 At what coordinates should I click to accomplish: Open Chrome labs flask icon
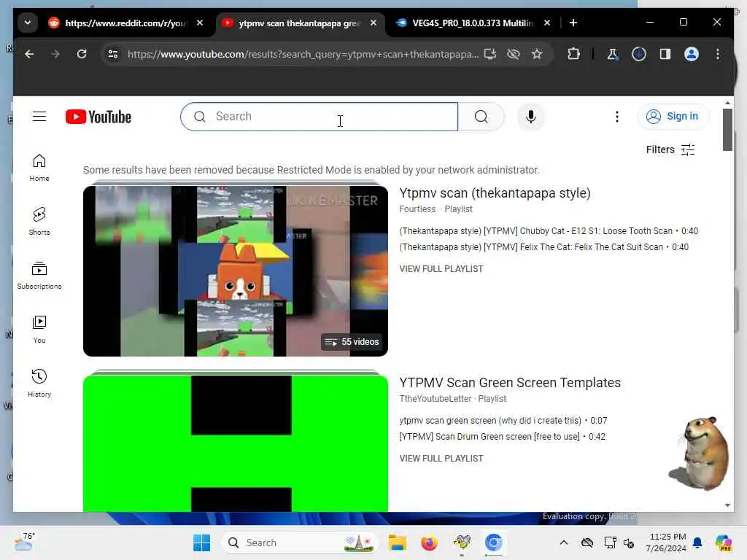tap(613, 54)
